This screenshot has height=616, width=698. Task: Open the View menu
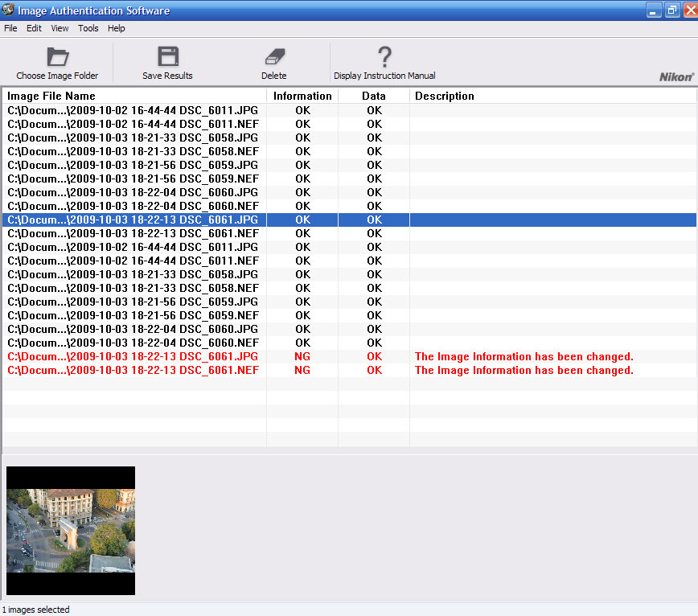coord(60,28)
